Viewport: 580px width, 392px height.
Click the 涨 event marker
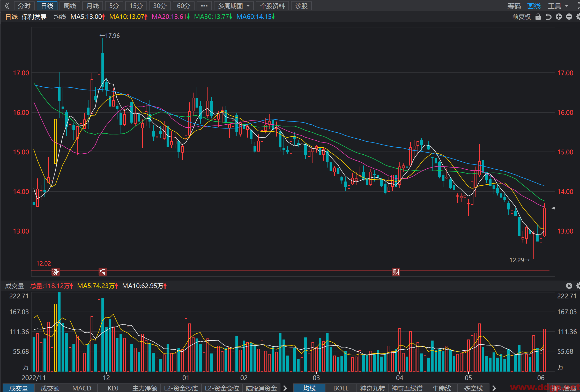(x=56, y=272)
